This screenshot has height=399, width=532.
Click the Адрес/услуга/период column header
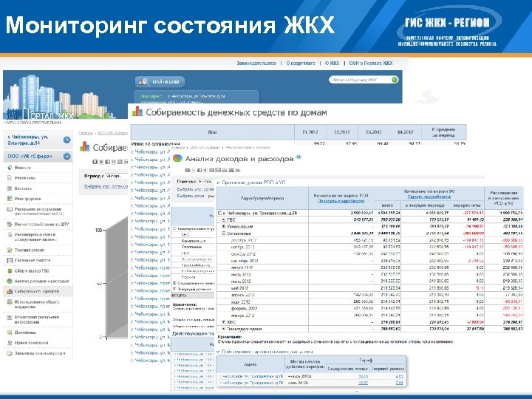click(262, 198)
